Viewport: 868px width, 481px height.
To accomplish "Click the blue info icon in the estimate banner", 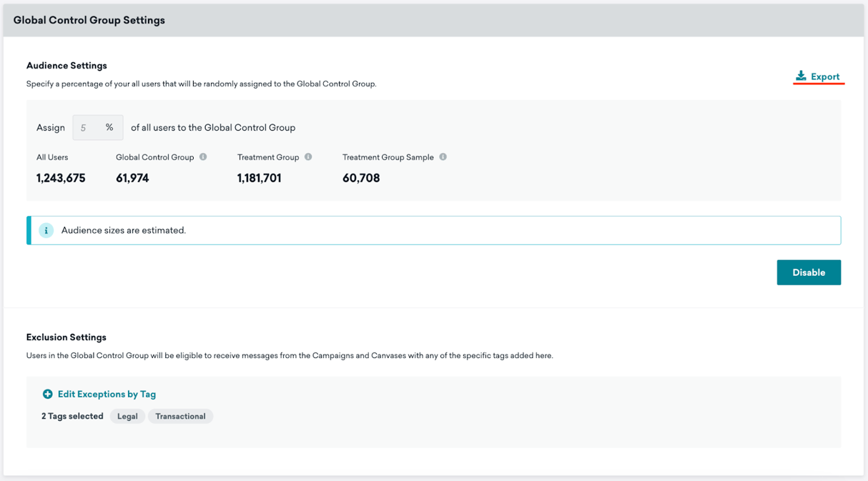I will tap(46, 230).
